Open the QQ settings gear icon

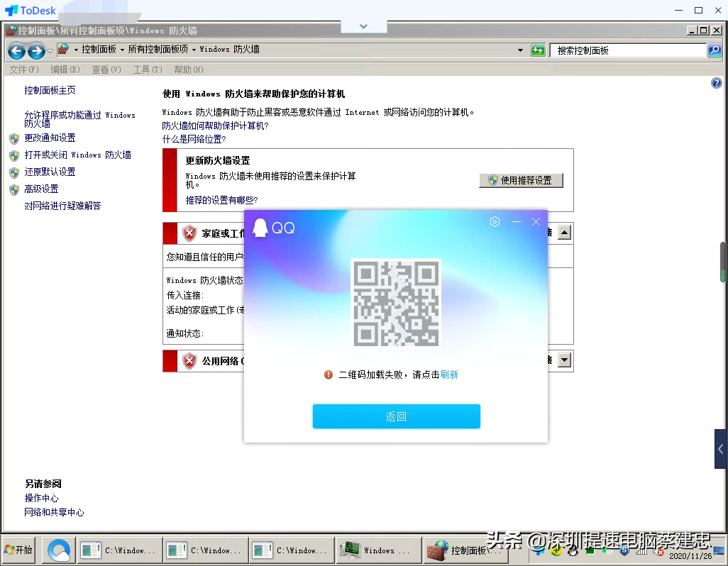[x=495, y=221]
